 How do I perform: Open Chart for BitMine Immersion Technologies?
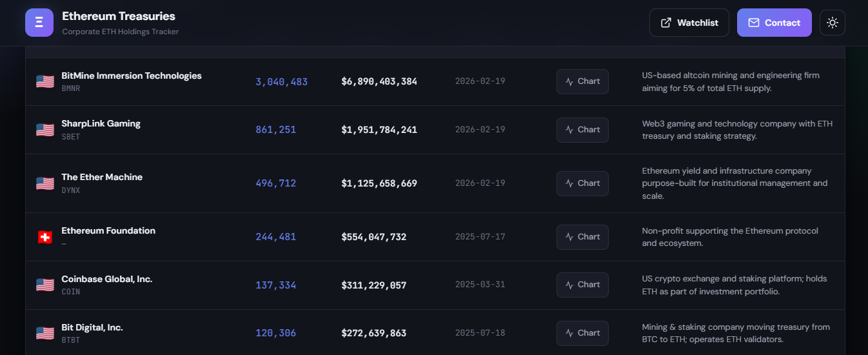(x=582, y=81)
